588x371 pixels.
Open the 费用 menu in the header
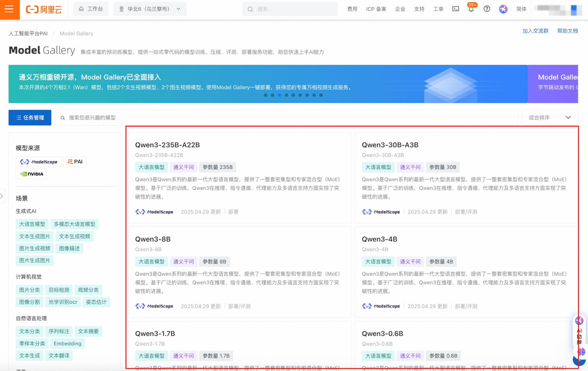[352, 9]
